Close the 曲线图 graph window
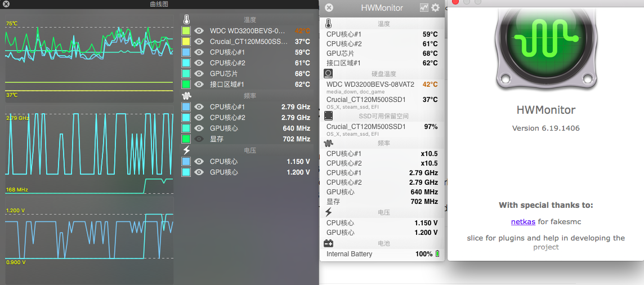Viewport: 644px width, 285px height. click(6, 4)
